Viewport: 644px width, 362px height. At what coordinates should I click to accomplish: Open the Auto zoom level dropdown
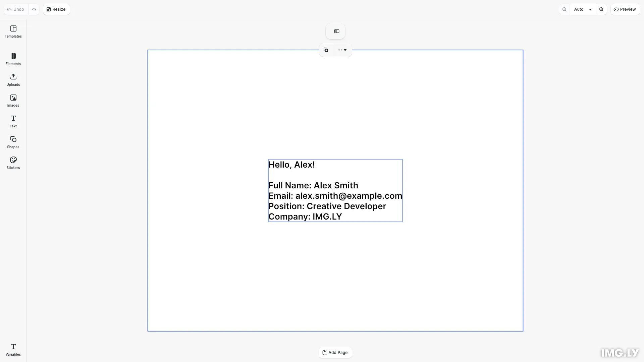pos(583,9)
